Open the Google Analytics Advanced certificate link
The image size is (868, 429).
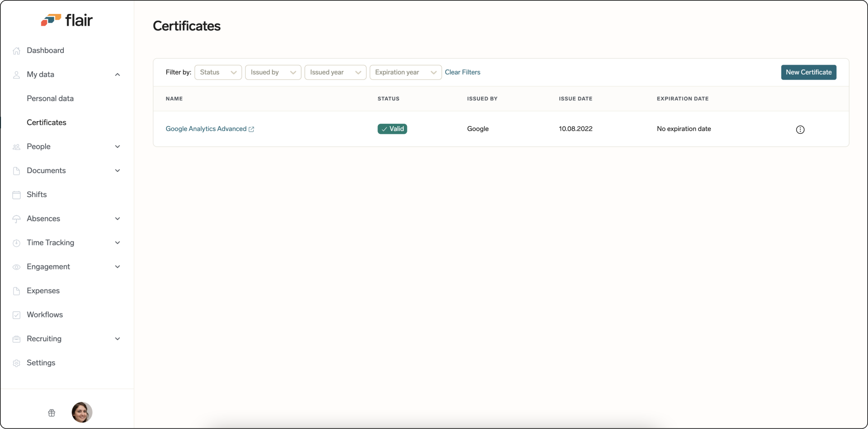tap(206, 129)
